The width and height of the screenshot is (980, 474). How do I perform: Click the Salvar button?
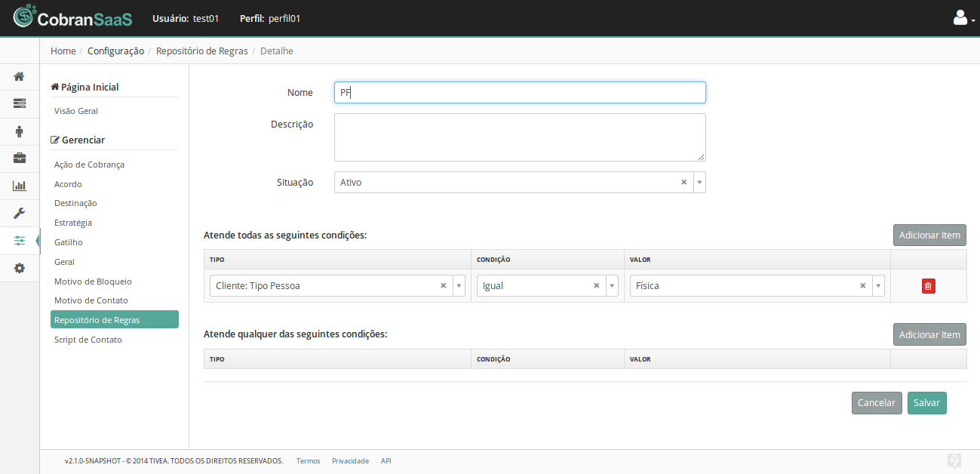click(x=926, y=403)
